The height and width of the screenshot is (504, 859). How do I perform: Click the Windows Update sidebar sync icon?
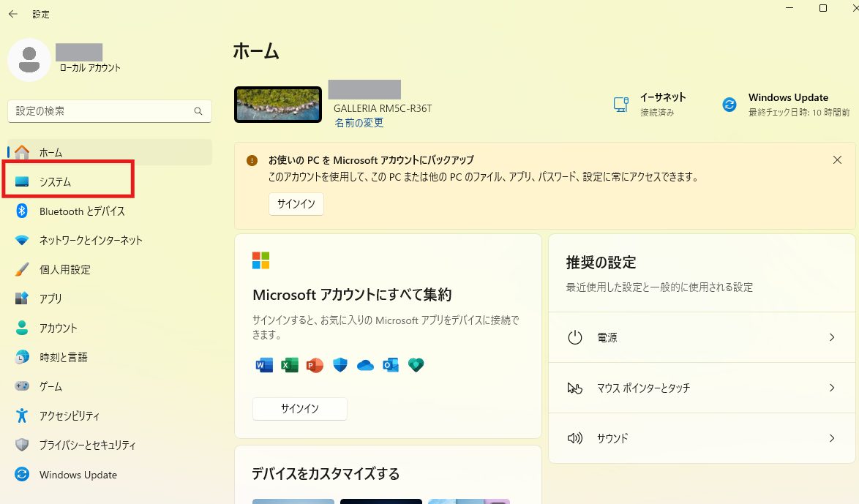pyautogui.click(x=22, y=475)
